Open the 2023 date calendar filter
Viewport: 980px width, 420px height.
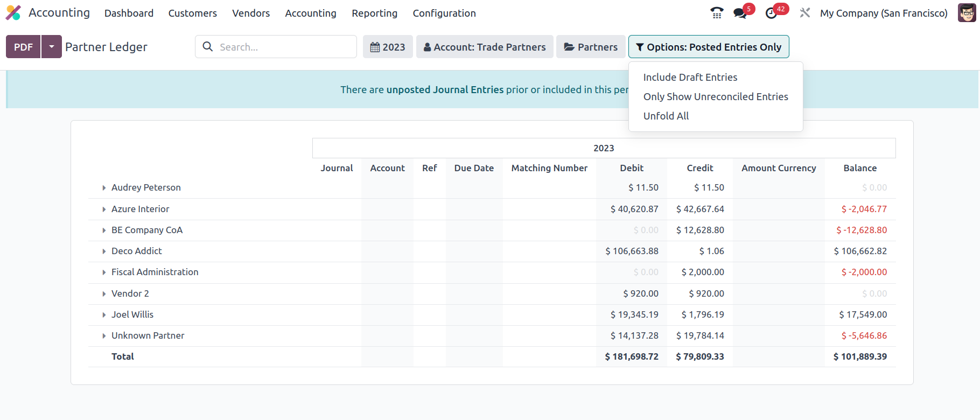pyautogui.click(x=388, y=47)
